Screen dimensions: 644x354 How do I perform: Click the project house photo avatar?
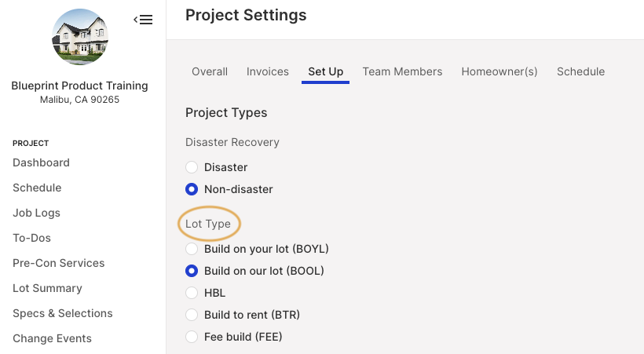coord(80,37)
